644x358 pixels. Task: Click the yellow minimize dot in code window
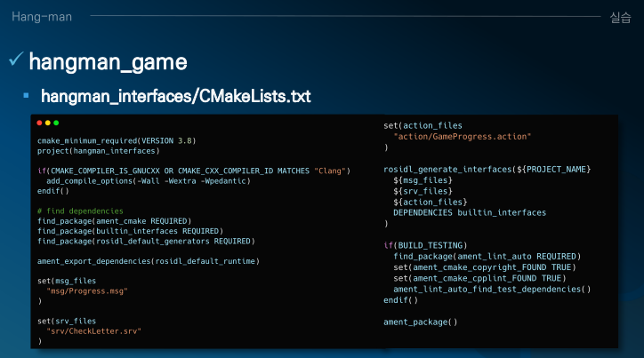click(x=48, y=123)
